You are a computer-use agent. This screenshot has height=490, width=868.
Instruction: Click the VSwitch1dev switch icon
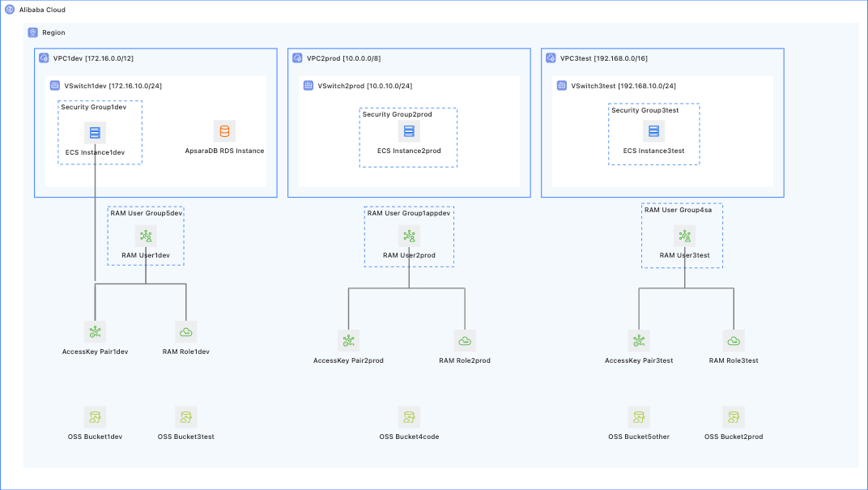tap(55, 85)
